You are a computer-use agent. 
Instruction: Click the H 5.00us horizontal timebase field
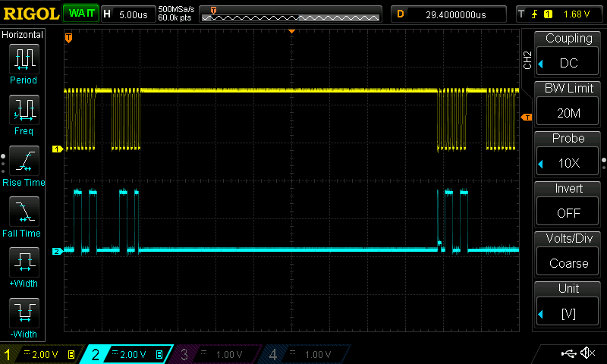click(128, 14)
